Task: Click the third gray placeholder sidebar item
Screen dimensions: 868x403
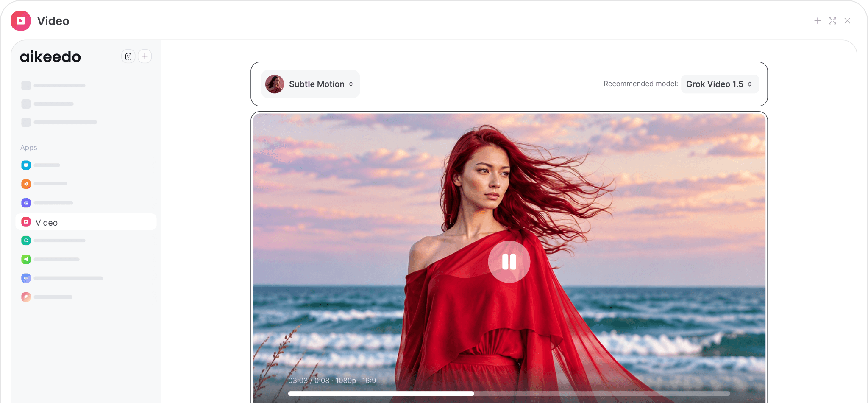Action: point(59,122)
